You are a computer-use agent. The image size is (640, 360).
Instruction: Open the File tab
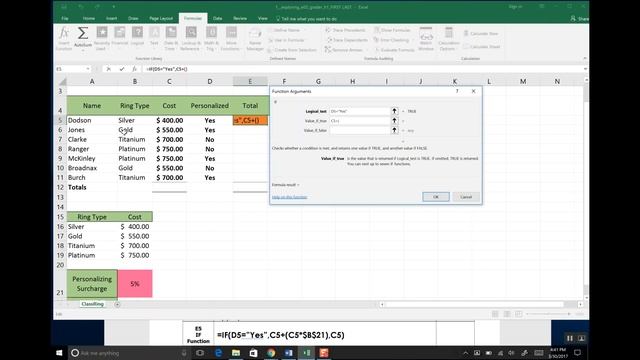65,18
